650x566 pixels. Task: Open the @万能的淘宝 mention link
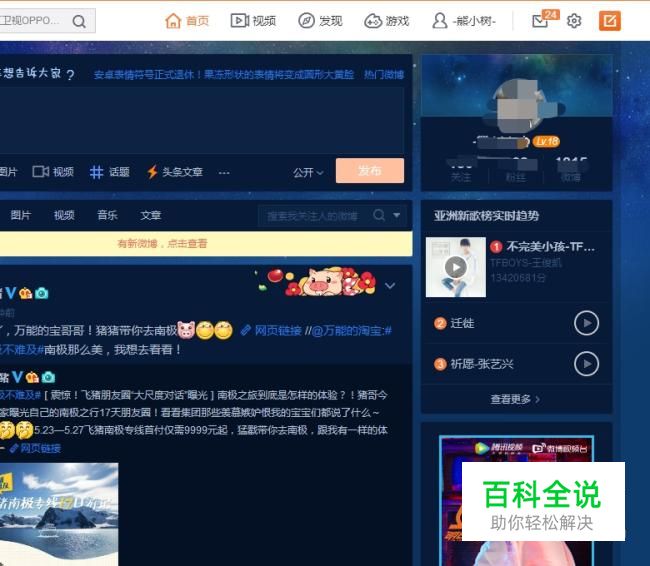point(347,330)
